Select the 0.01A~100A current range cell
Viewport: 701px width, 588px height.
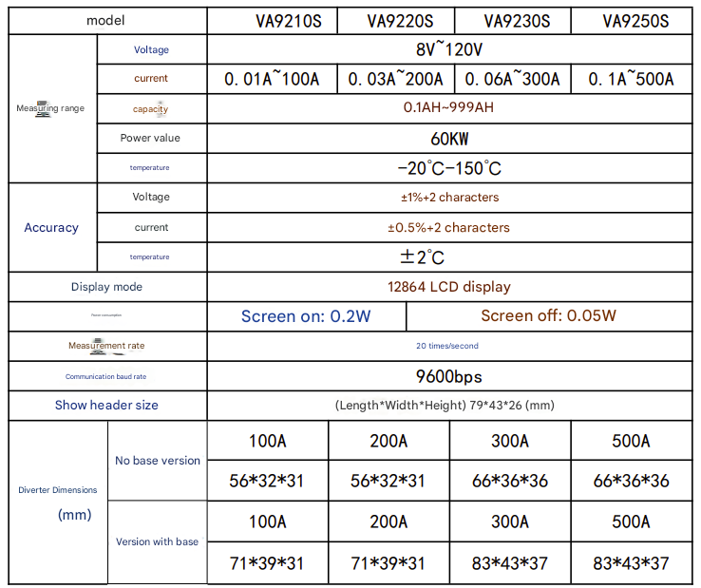pos(272,79)
